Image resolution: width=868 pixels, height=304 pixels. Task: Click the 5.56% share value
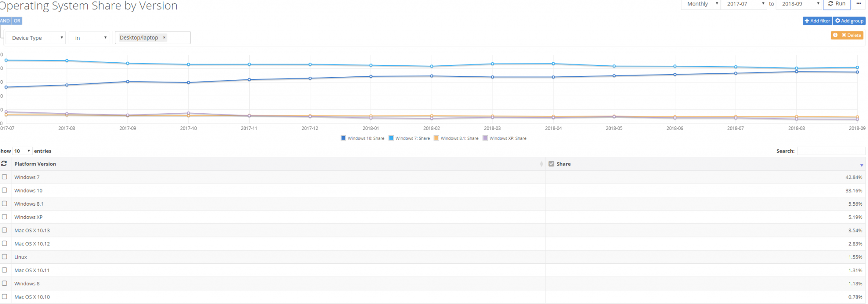855,204
